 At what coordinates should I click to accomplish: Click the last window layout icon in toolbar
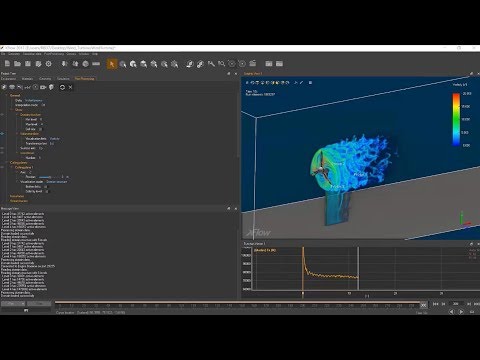click(279, 64)
